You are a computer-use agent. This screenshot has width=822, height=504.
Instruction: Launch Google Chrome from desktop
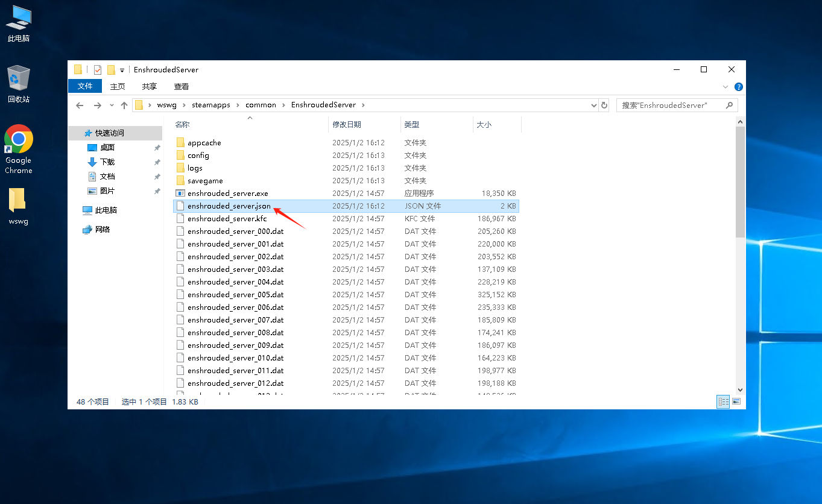click(19, 150)
